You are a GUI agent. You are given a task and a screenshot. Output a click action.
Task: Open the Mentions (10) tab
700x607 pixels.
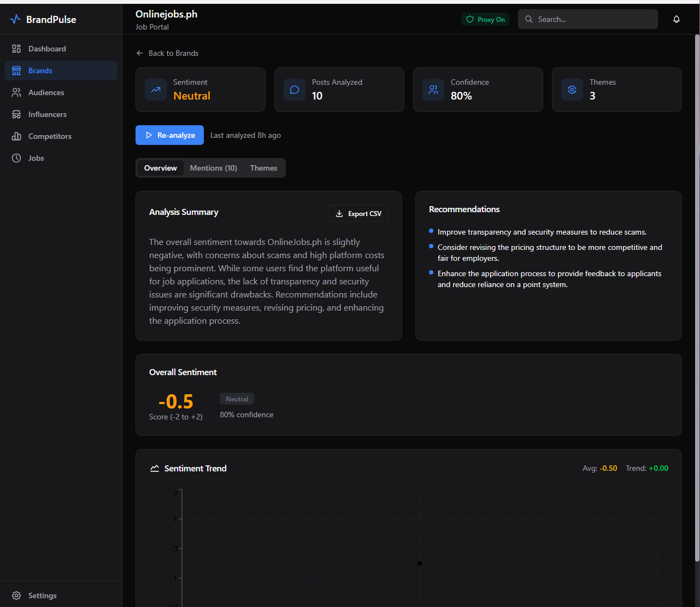214,168
